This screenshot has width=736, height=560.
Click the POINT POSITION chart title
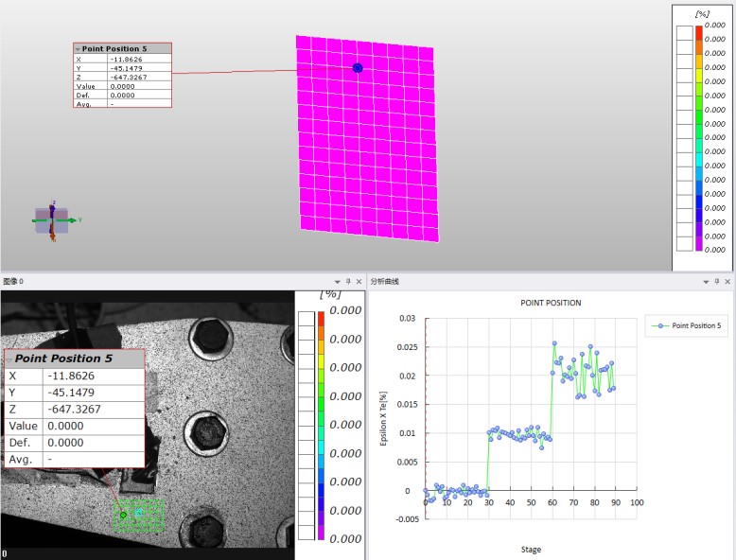tap(551, 303)
